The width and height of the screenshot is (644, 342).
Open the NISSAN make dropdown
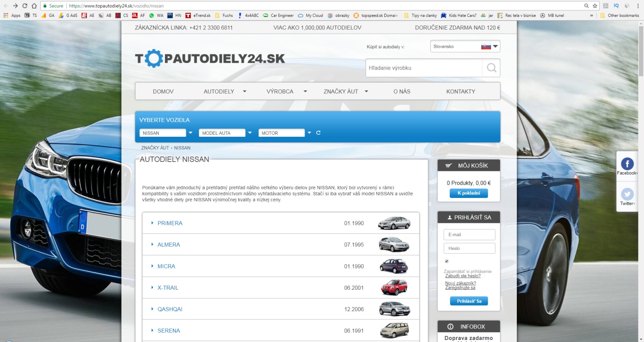click(166, 133)
